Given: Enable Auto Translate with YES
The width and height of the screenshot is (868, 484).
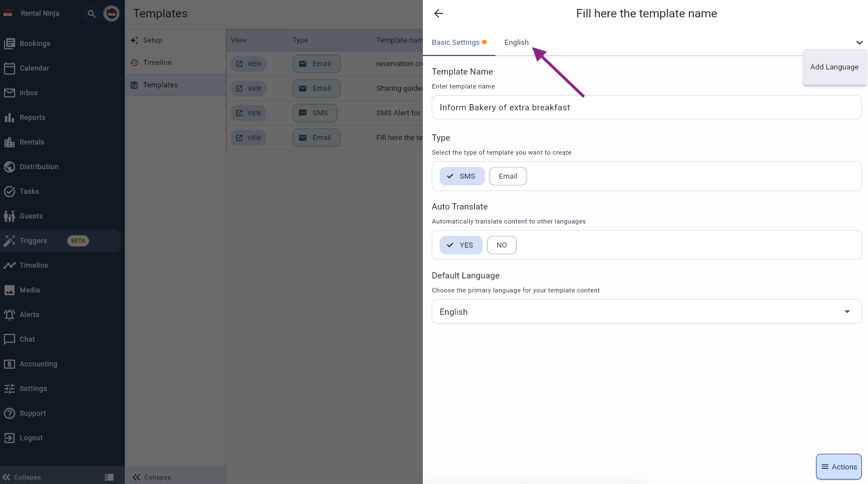Looking at the screenshot, I should (x=460, y=245).
